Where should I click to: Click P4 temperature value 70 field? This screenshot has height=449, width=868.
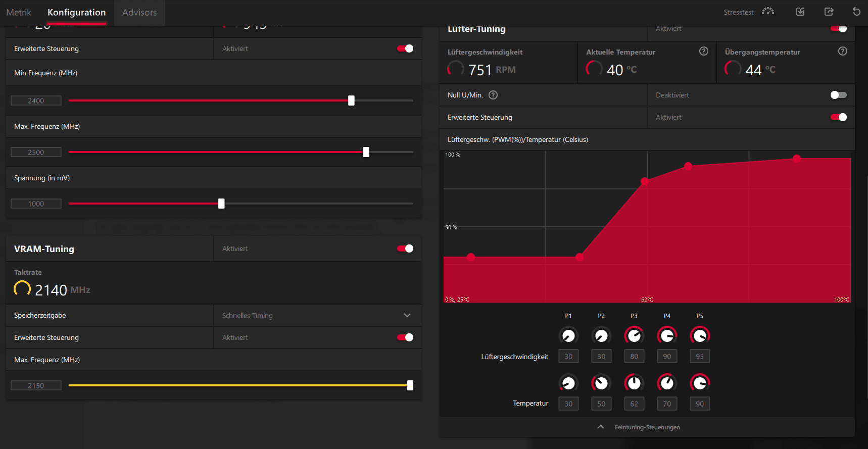(x=667, y=404)
